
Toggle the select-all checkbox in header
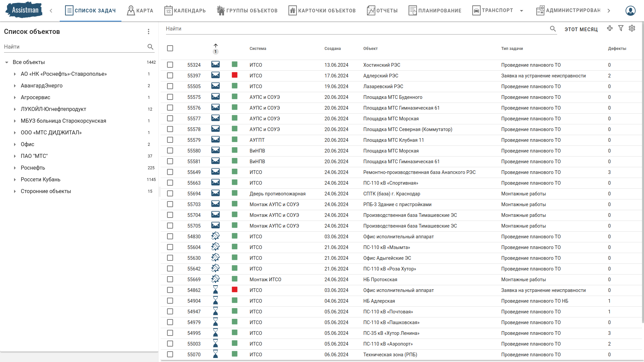(x=170, y=48)
